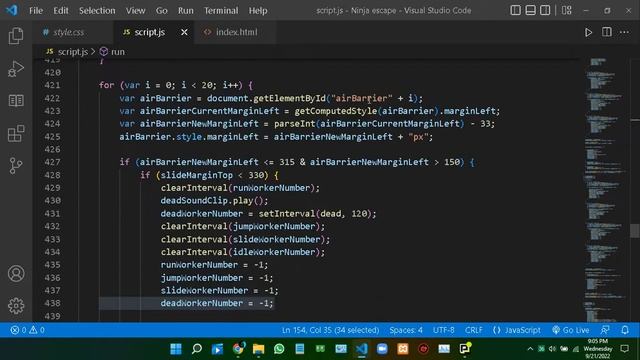Click line number 421 in the gutter
The image size is (640, 360).
point(53,85)
